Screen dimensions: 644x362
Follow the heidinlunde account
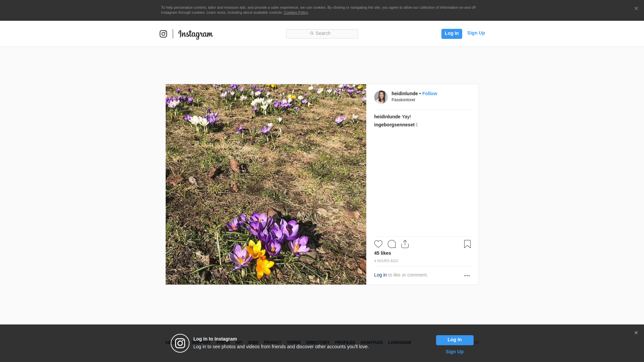pyautogui.click(x=430, y=94)
